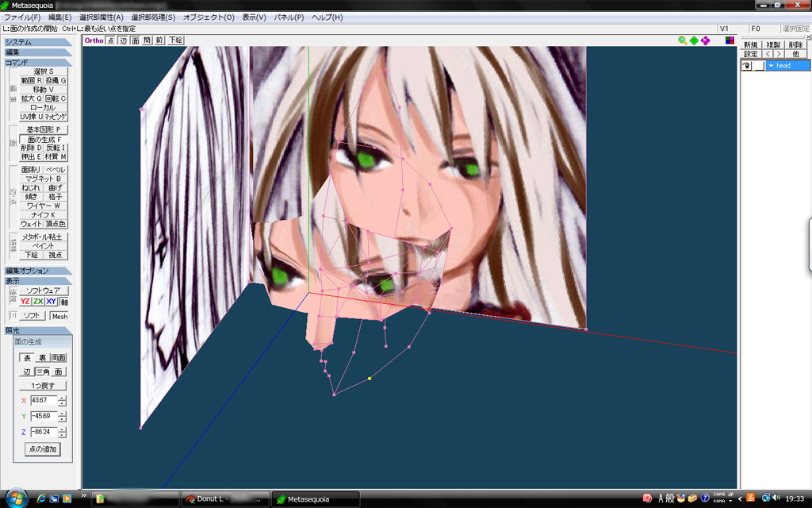Click the green pan view icon
The height and width of the screenshot is (508, 812).
[x=694, y=40]
